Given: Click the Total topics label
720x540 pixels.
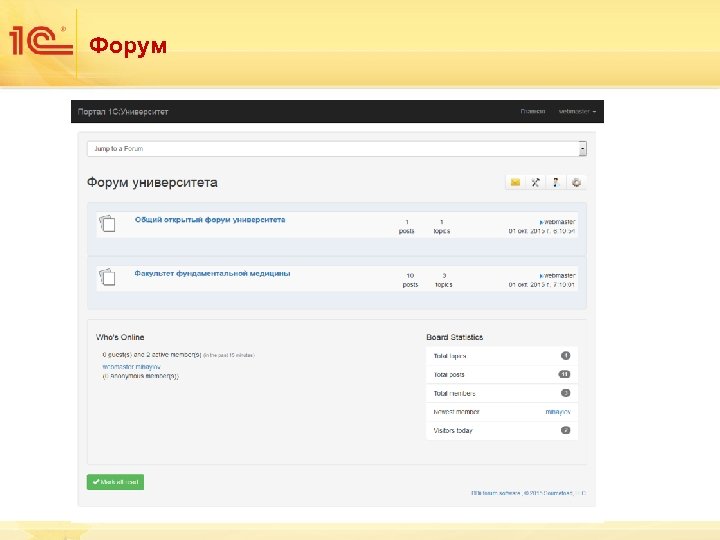Looking at the screenshot, I should pos(450,356).
